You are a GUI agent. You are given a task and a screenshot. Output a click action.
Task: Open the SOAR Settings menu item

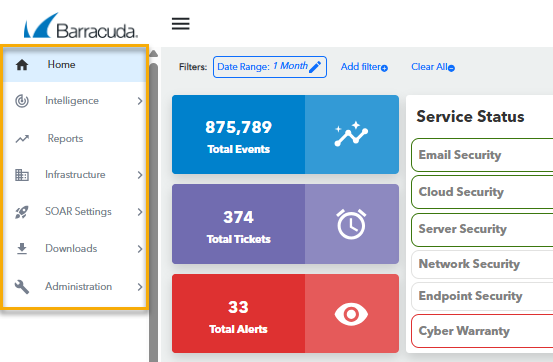74,212
